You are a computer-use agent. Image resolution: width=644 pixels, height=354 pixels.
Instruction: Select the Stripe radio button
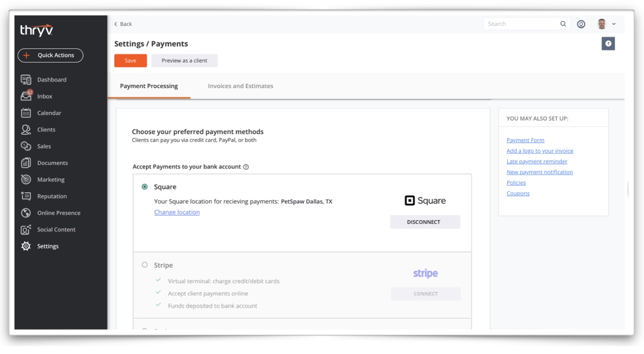click(x=145, y=265)
